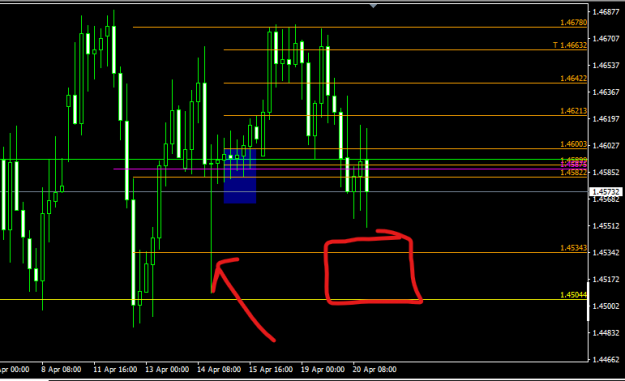Click the 20 Apr 08:00 time label
The height and width of the screenshot is (381, 625).
pos(374,369)
